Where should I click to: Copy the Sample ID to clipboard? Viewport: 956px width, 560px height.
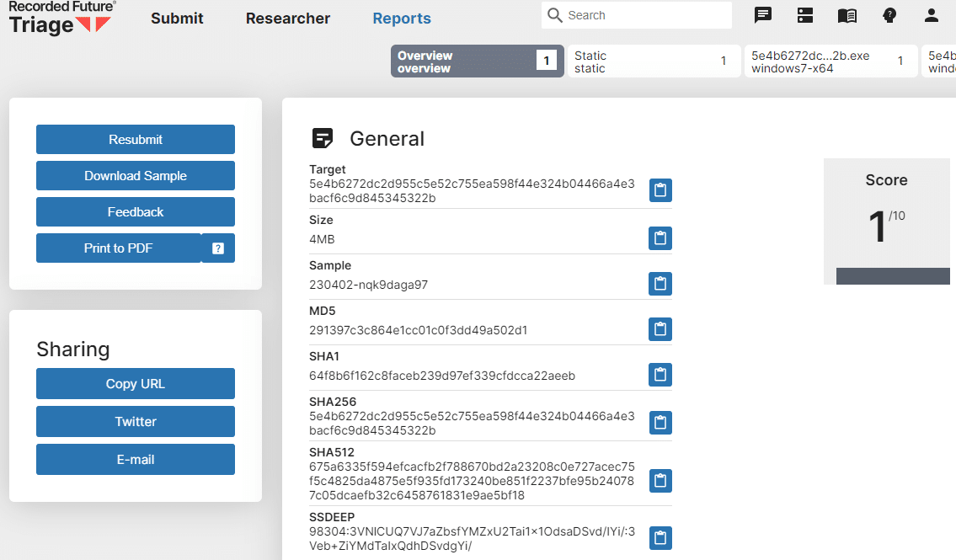pos(660,283)
